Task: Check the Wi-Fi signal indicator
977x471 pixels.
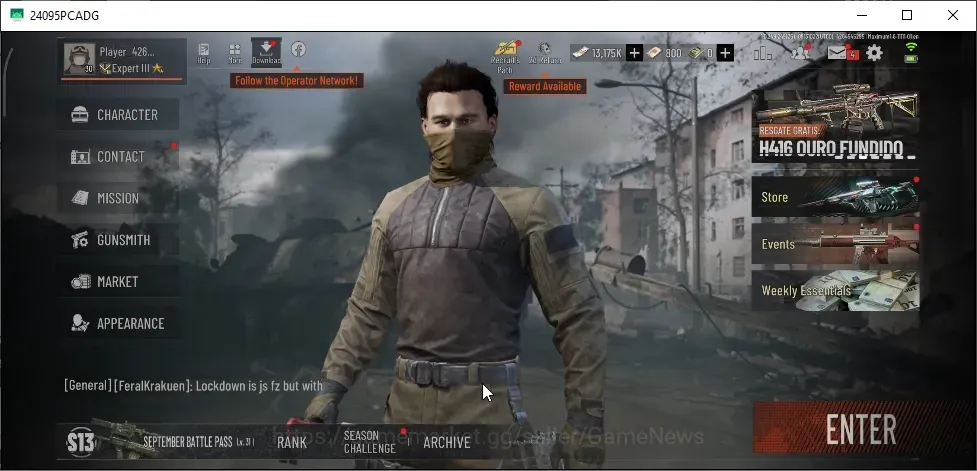Action: (911, 48)
